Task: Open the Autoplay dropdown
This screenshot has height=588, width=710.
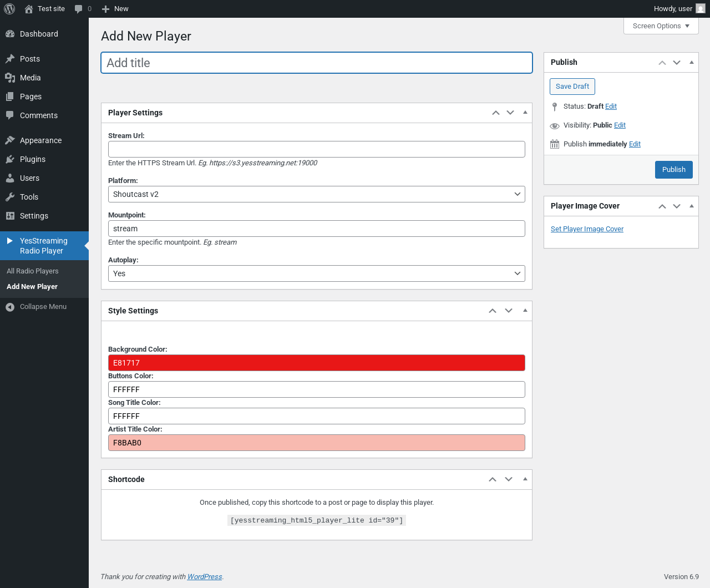Action: click(x=316, y=273)
